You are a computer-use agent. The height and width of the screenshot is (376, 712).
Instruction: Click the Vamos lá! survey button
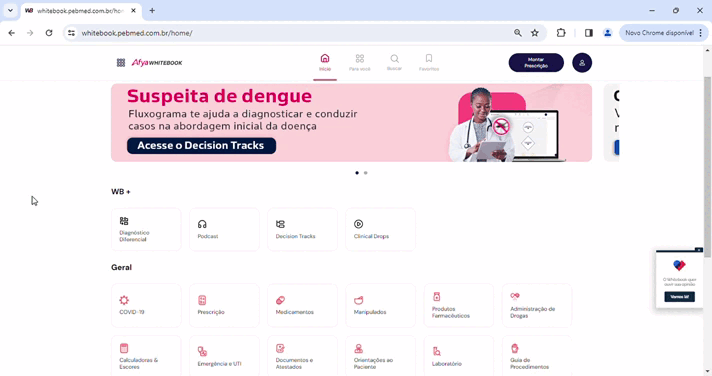point(679,297)
